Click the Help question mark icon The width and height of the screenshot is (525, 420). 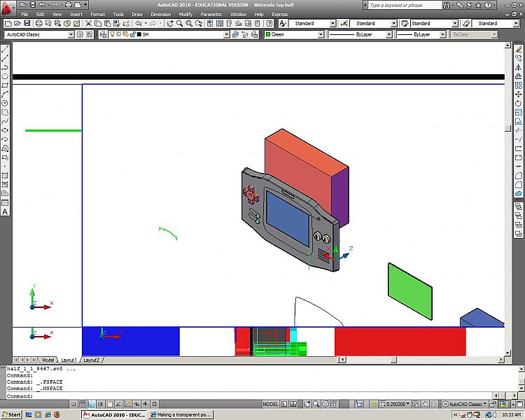[x=269, y=23]
